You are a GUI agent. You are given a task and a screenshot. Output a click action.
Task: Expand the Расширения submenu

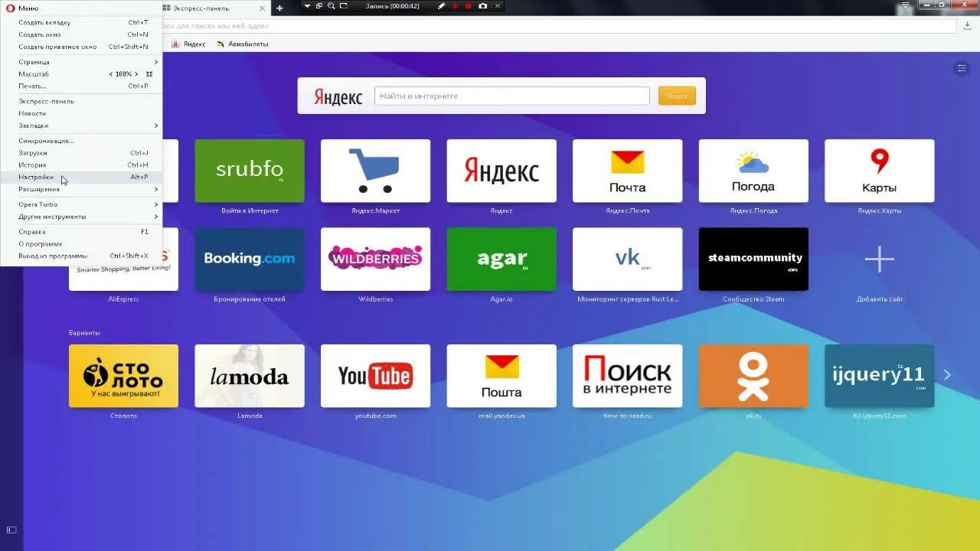(x=81, y=189)
